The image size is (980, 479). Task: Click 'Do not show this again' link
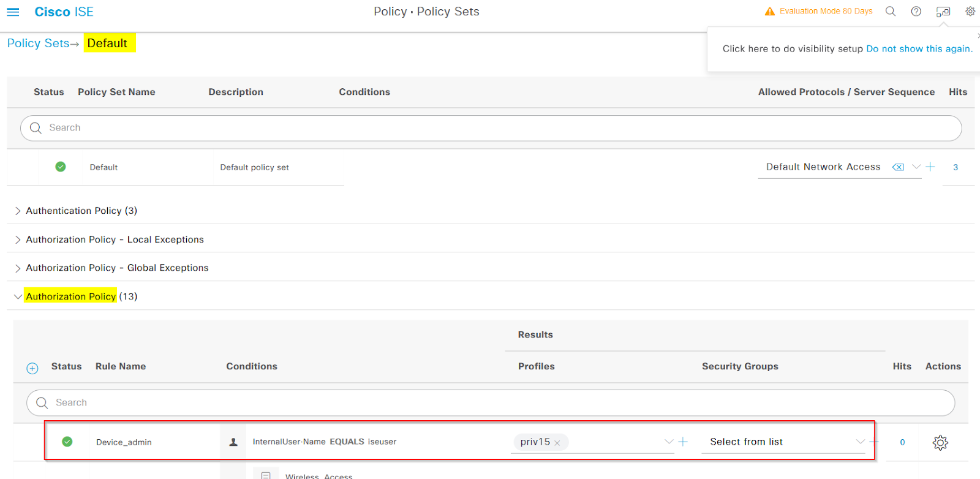(919, 48)
